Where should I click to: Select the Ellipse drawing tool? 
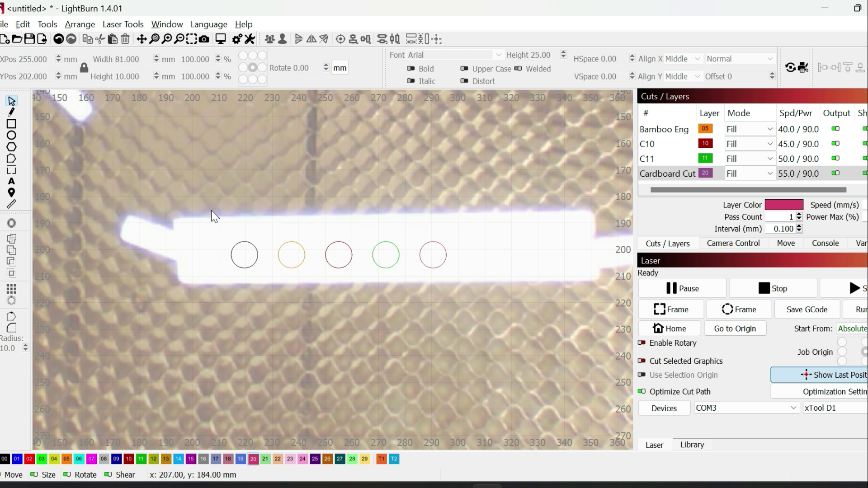point(12,135)
